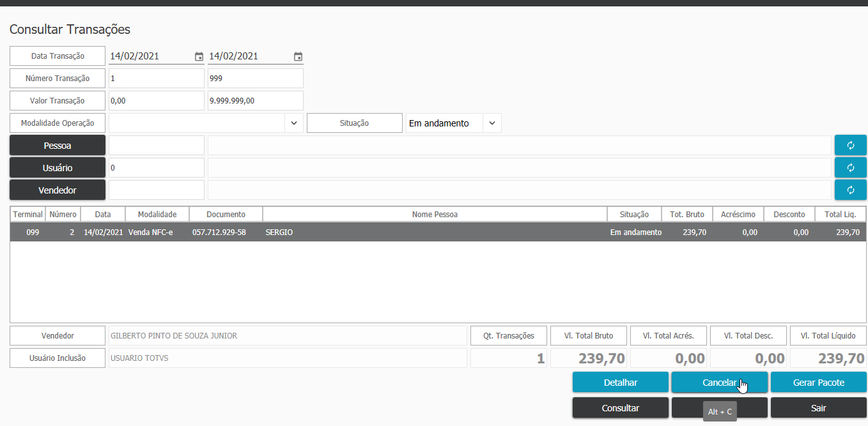Sort by Total Liq. column header
The width and height of the screenshot is (868, 426).
pyautogui.click(x=841, y=214)
